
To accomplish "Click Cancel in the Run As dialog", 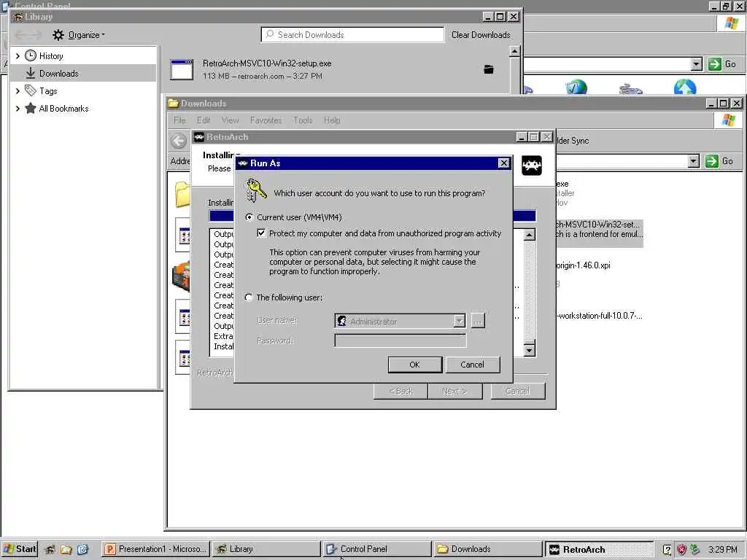I will click(x=472, y=365).
